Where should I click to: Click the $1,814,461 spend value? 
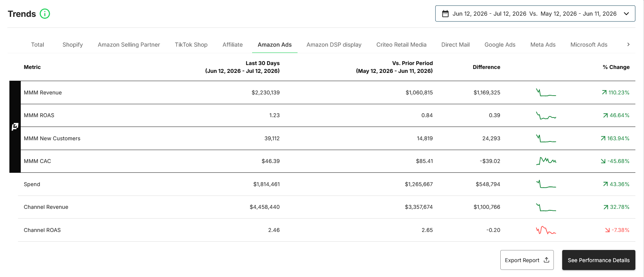coord(266,184)
